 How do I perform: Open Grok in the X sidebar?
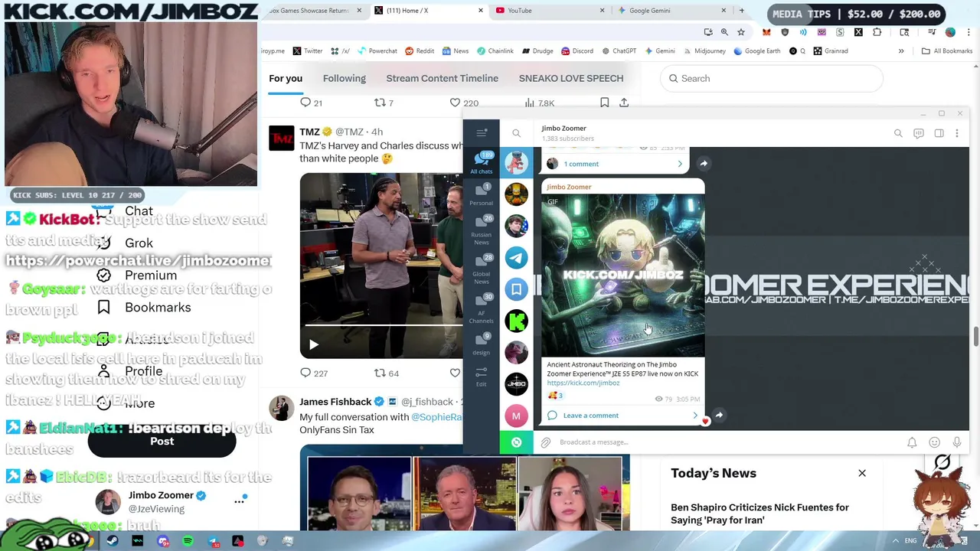tap(126, 243)
